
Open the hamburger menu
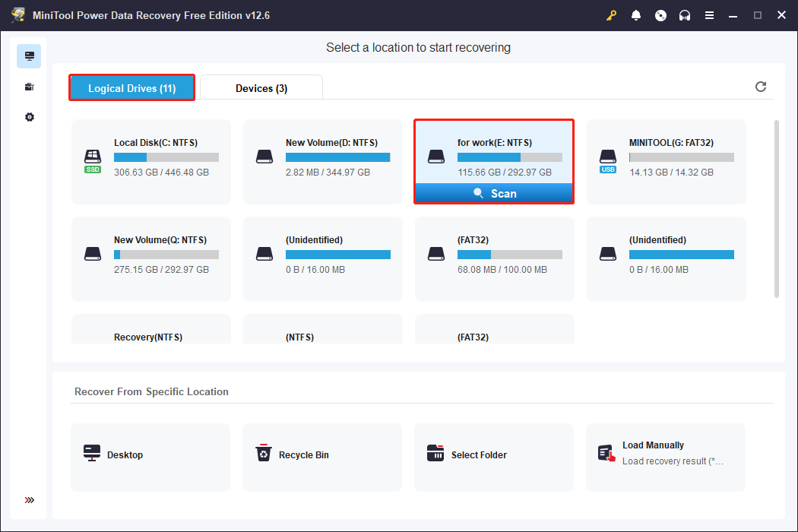[x=709, y=14]
